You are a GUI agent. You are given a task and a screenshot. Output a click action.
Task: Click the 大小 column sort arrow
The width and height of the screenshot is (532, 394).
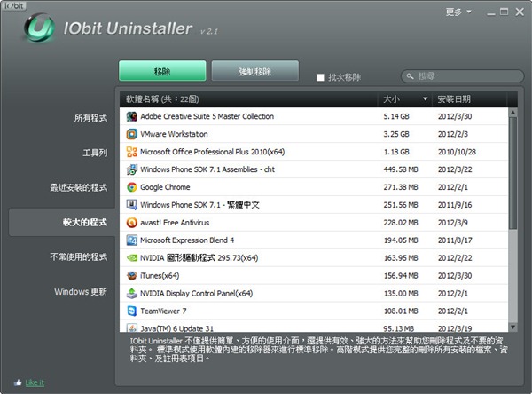[425, 99]
